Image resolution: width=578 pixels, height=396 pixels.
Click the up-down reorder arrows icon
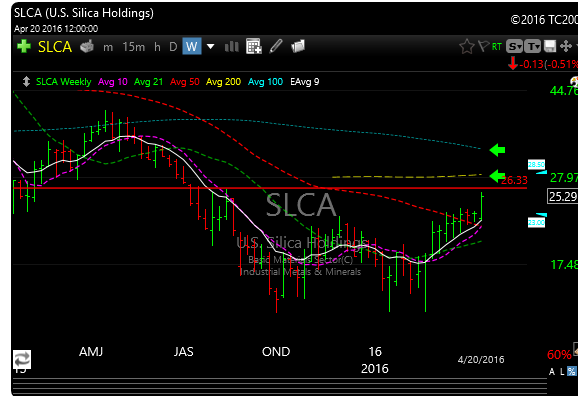tap(26, 81)
